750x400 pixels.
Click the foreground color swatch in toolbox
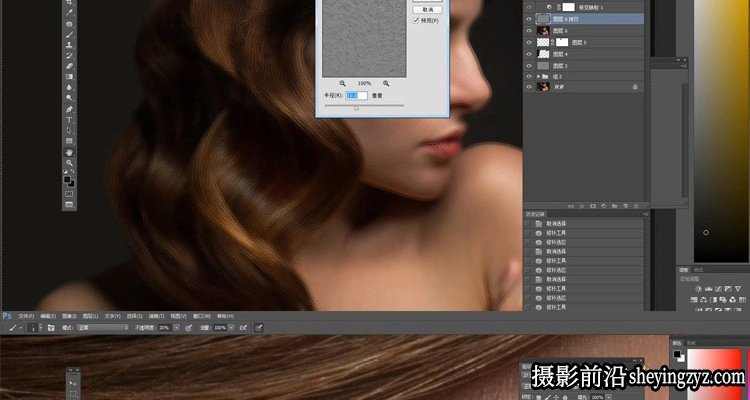pos(68,180)
